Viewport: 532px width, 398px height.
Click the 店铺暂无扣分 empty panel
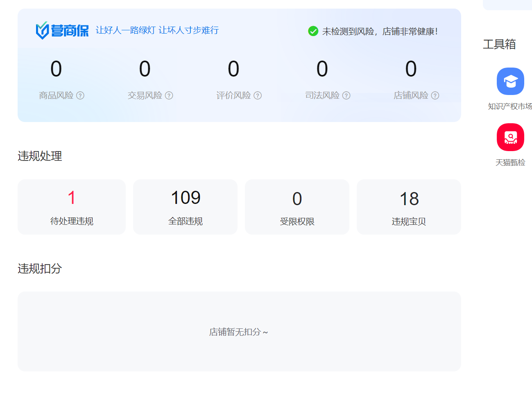(x=239, y=332)
